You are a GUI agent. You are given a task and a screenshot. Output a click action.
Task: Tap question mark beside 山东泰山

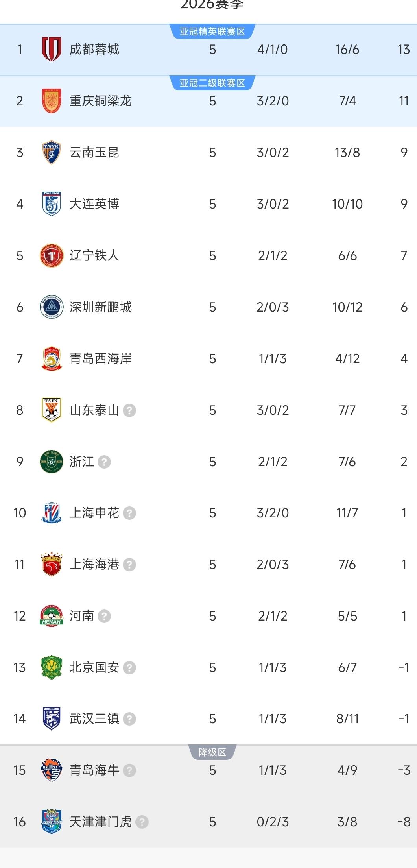[129, 410]
